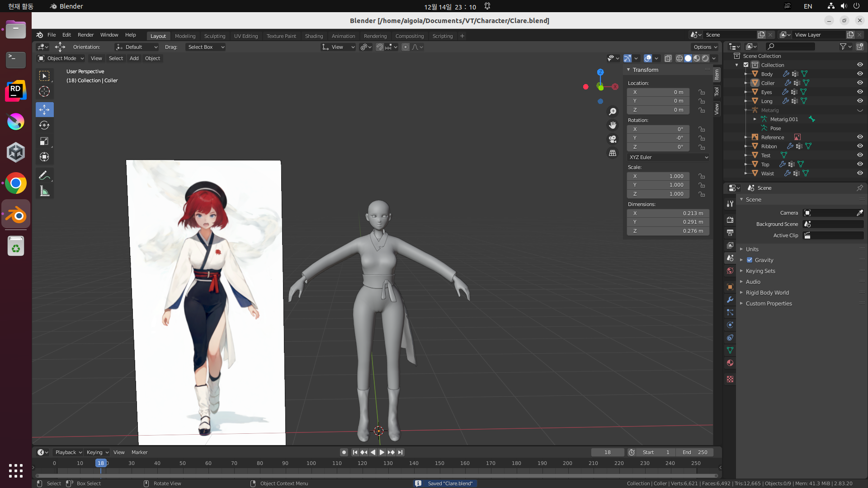Screen dimensions: 868x488
Task: Open the Material properties tab icon
Action: point(730,363)
